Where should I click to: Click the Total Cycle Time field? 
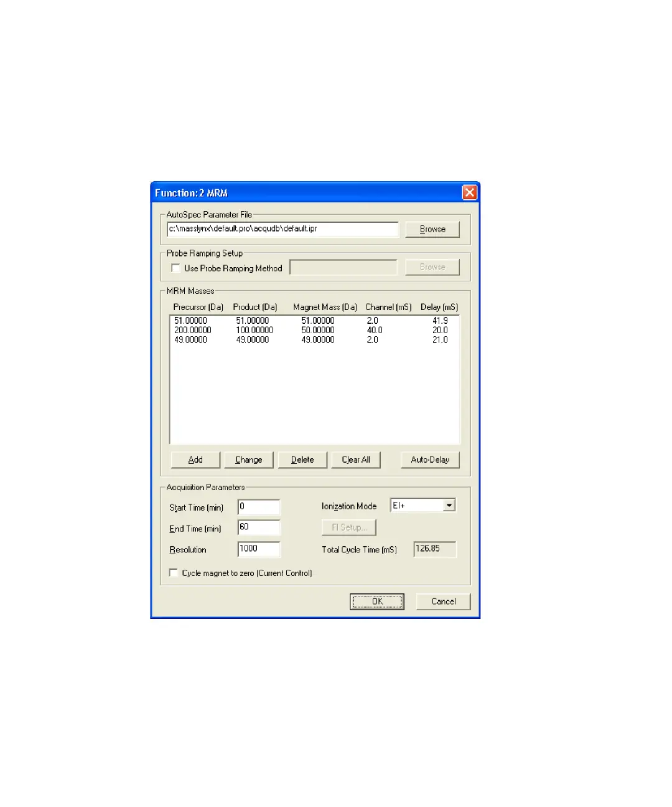(435, 549)
